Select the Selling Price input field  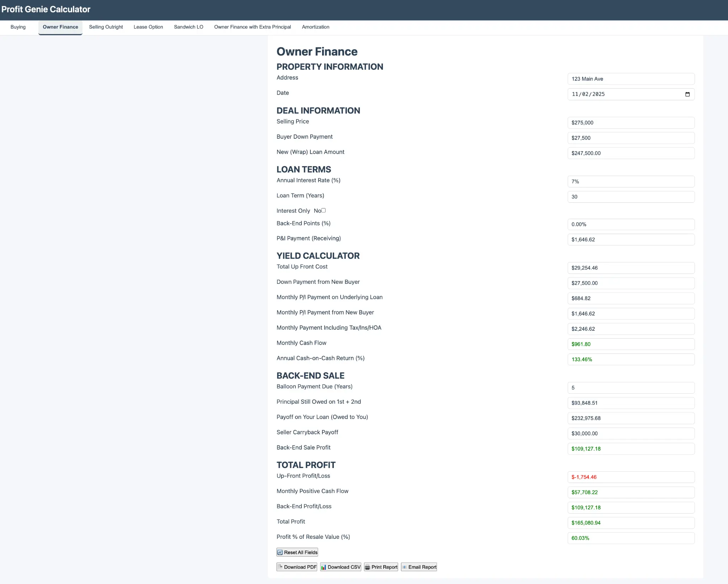631,122
